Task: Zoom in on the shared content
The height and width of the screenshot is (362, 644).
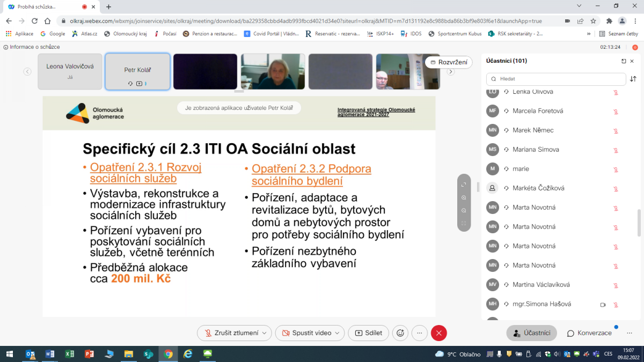Action: (464, 197)
